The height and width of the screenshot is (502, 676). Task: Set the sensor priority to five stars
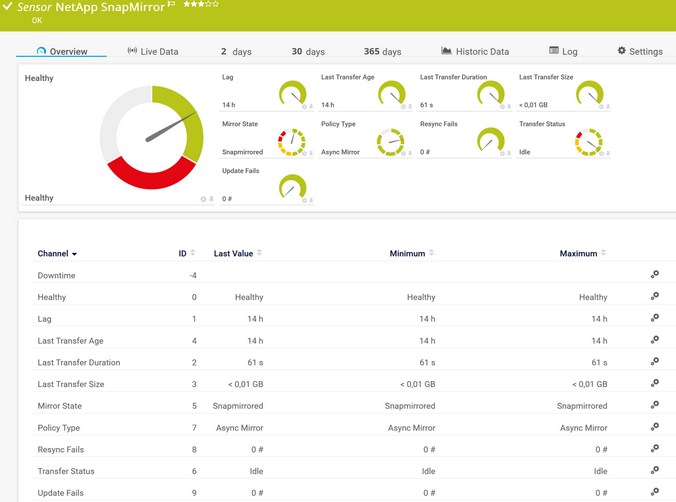(215, 5)
